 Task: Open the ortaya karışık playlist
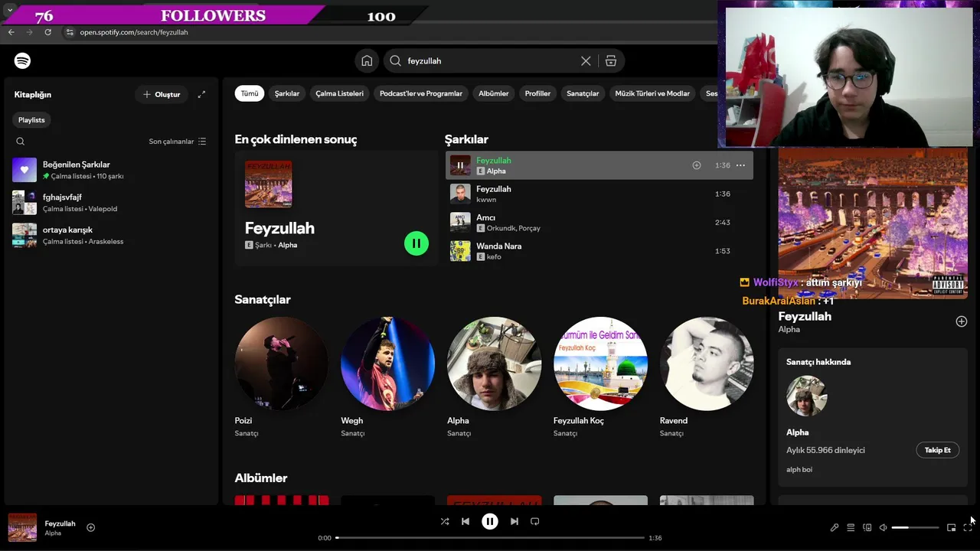(111, 235)
